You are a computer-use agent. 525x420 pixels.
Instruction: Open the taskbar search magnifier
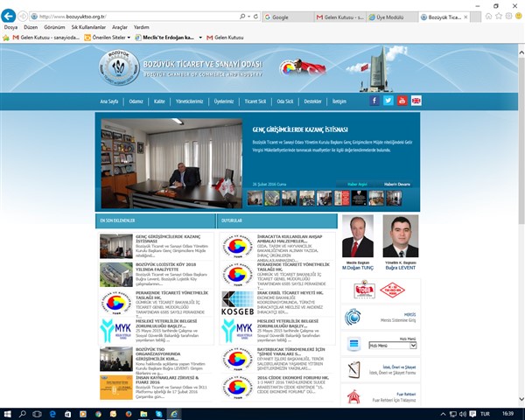pyautogui.click(x=23, y=414)
